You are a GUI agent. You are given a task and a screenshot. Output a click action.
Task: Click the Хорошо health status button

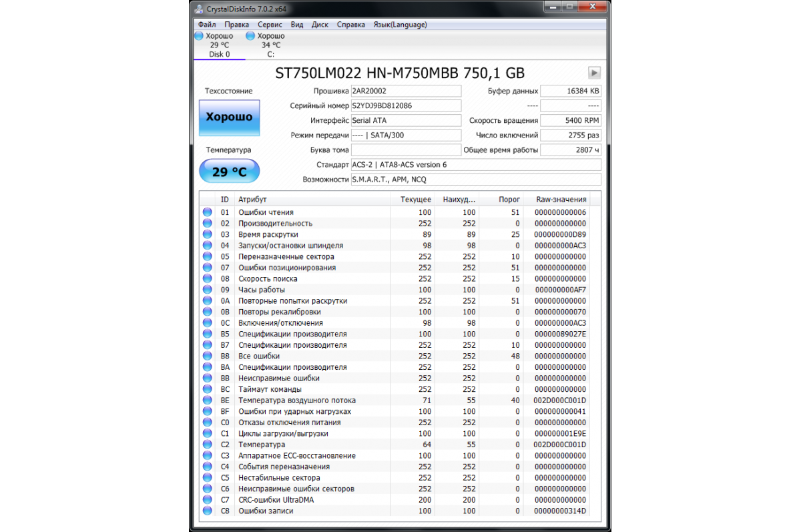tap(229, 117)
